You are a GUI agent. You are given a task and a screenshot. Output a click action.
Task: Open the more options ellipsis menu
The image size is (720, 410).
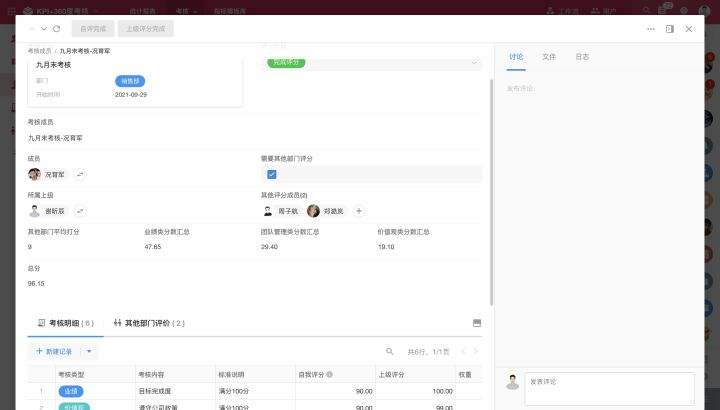pyautogui.click(x=651, y=29)
